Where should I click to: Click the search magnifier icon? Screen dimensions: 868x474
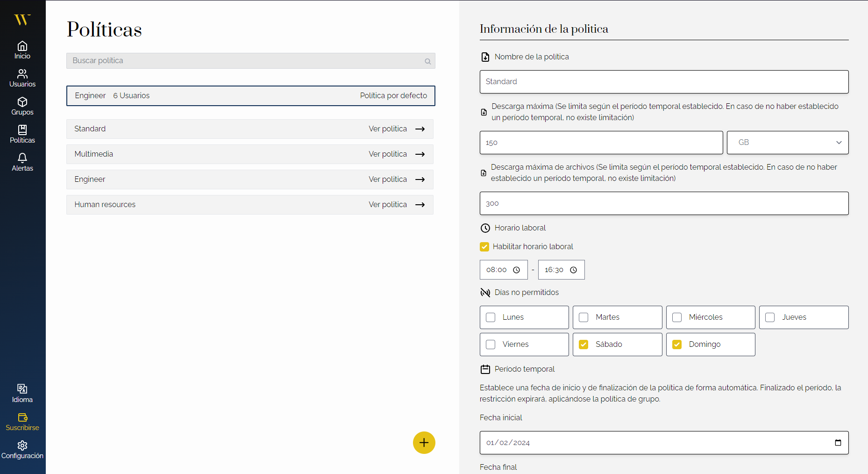(x=427, y=61)
